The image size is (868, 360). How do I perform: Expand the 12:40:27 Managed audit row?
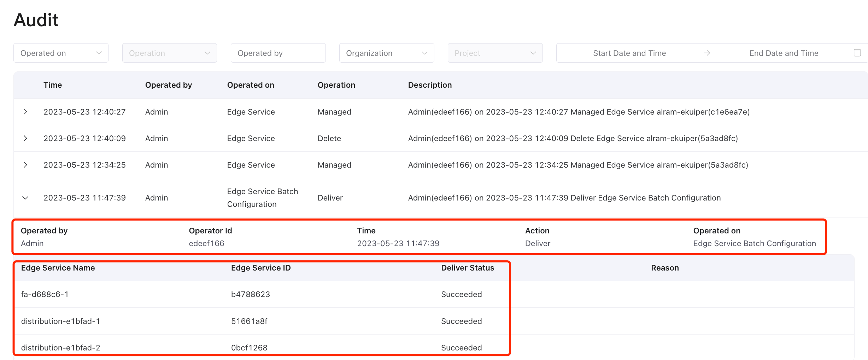[25, 112]
